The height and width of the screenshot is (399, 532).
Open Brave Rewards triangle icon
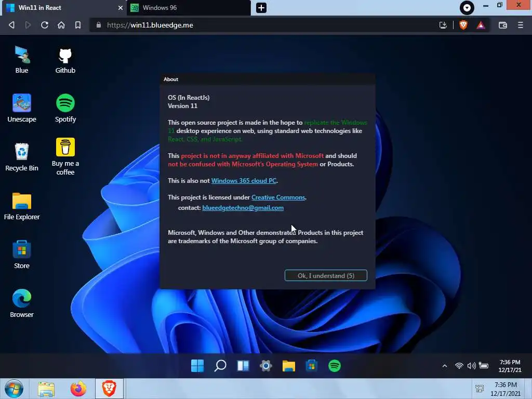(481, 25)
